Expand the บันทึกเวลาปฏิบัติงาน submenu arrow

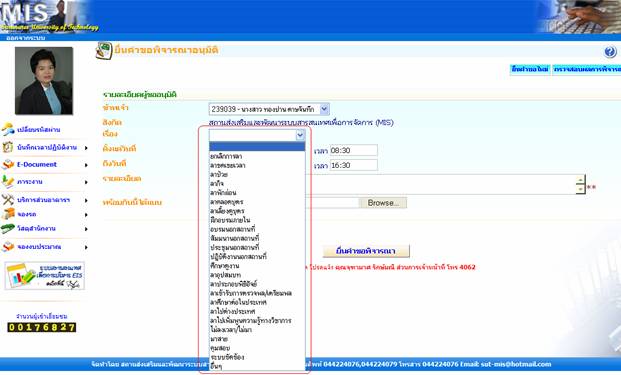coord(86,148)
